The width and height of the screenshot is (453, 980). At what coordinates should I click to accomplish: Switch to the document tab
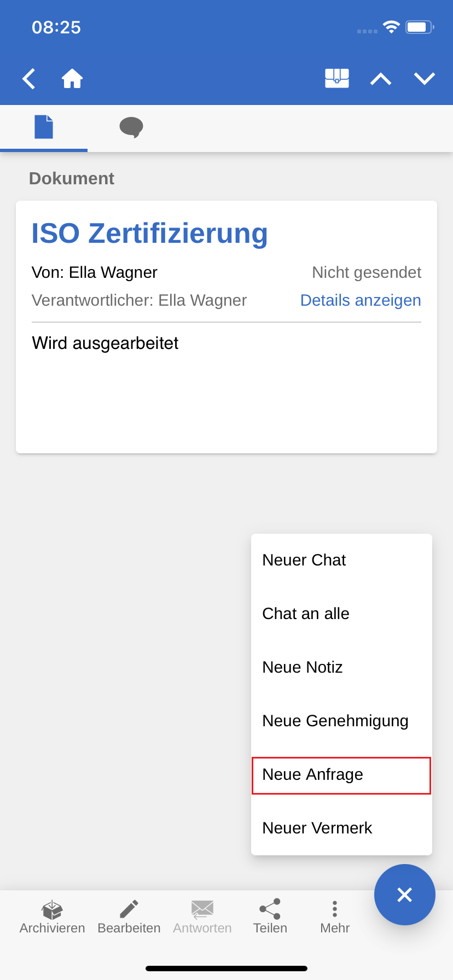coord(44,127)
